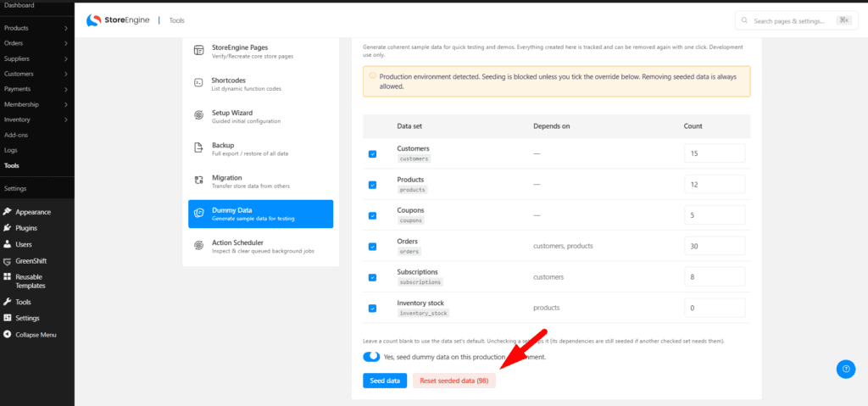Open the Setup Wizard section
Screen dimensions: 868x406
coord(261,116)
